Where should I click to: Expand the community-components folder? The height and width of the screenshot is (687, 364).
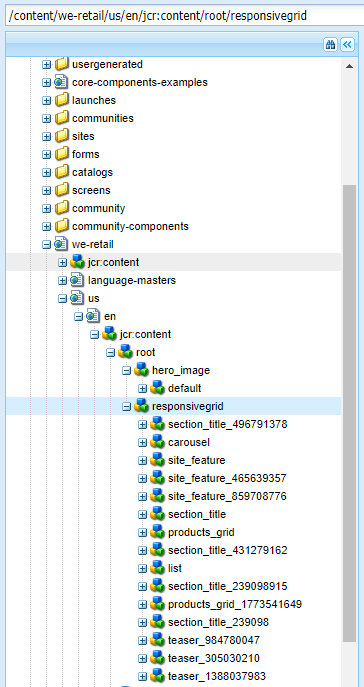[46, 226]
